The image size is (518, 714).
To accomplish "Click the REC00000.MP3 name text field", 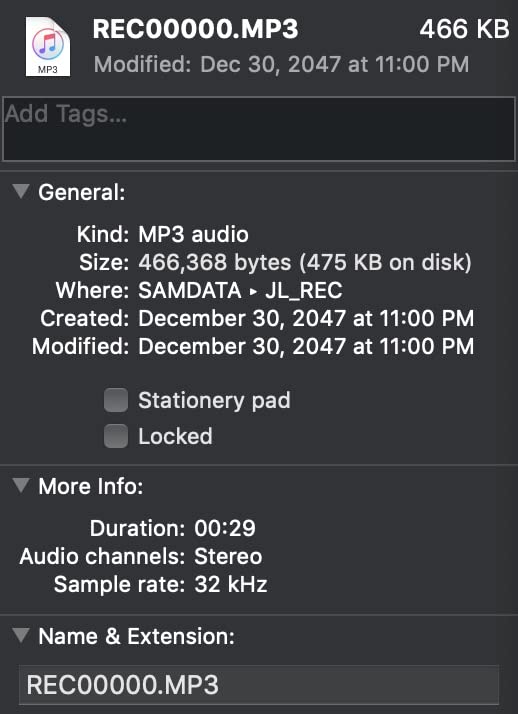I will click(259, 684).
